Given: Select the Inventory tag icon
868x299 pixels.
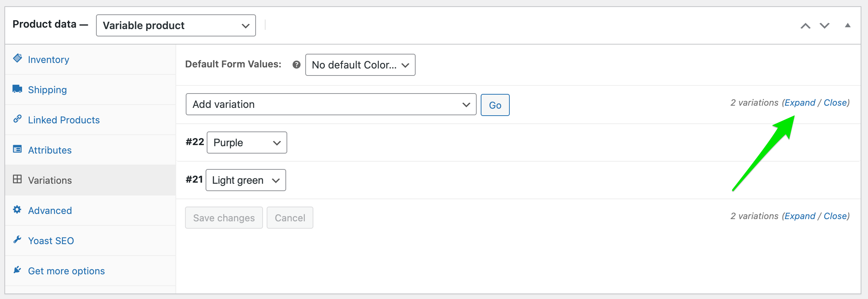Looking at the screenshot, I should pos(17,58).
